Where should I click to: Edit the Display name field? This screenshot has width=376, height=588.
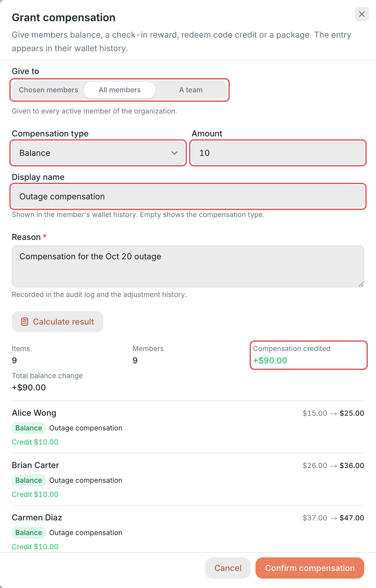tap(188, 196)
